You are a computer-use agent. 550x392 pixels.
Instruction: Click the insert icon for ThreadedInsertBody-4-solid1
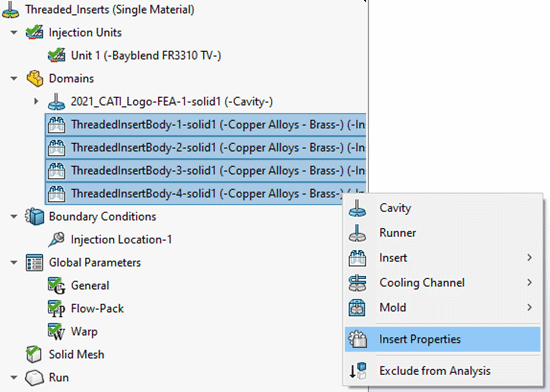56,194
